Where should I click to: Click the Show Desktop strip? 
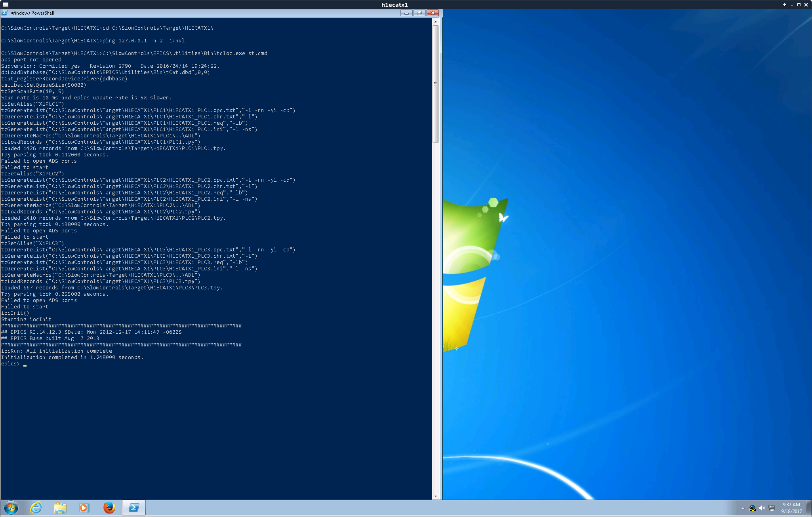(809, 508)
